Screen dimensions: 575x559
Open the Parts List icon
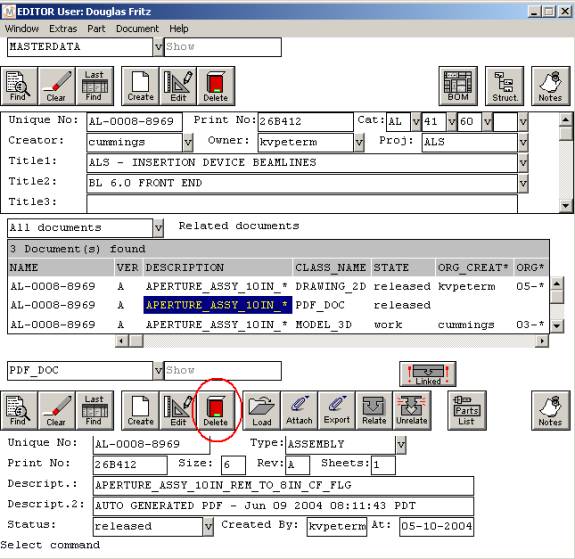(467, 410)
